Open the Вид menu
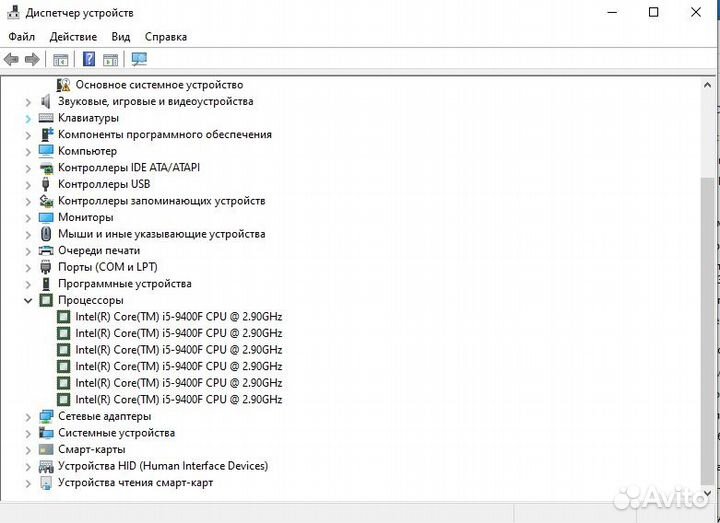Image resolution: width=720 pixels, height=523 pixels. coord(121,37)
